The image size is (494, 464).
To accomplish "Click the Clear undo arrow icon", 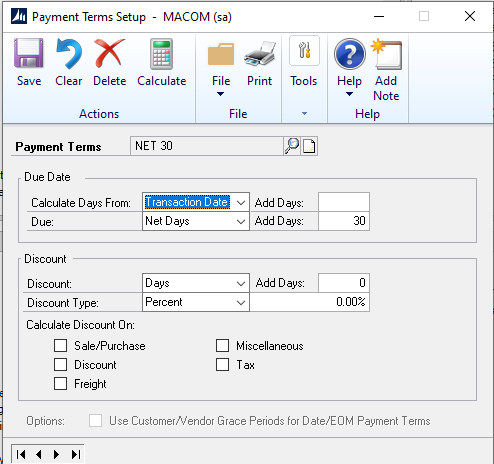I will [69, 53].
